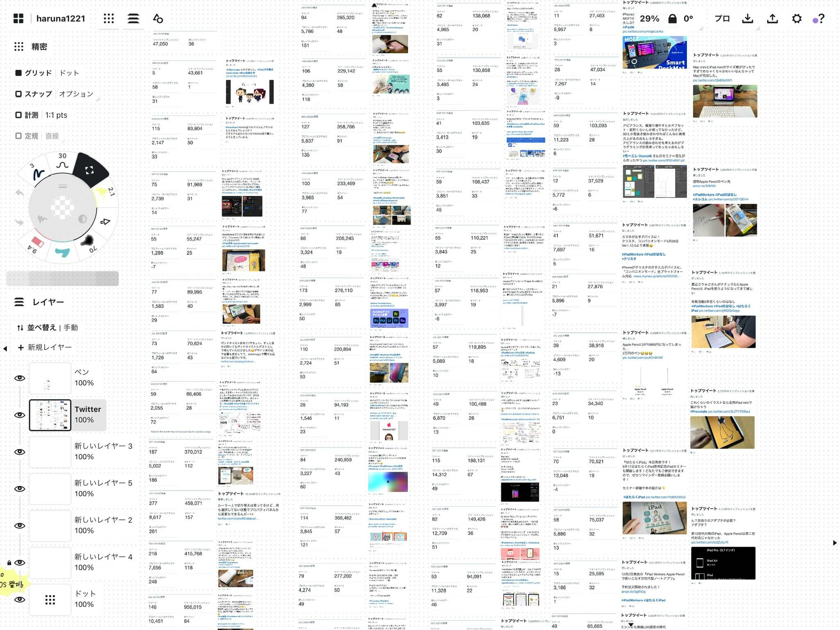Select the wavy line tool labeled 30
The image size is (840, 630).
pos(62,161)
